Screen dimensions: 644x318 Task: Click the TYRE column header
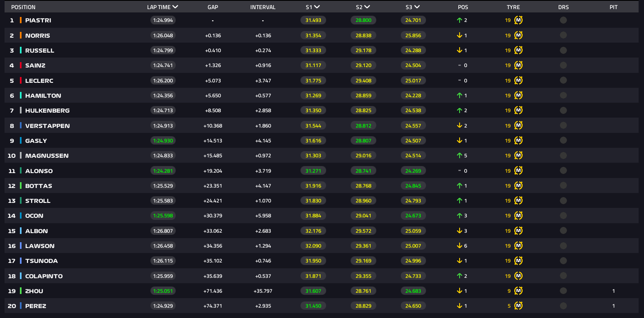513,7
